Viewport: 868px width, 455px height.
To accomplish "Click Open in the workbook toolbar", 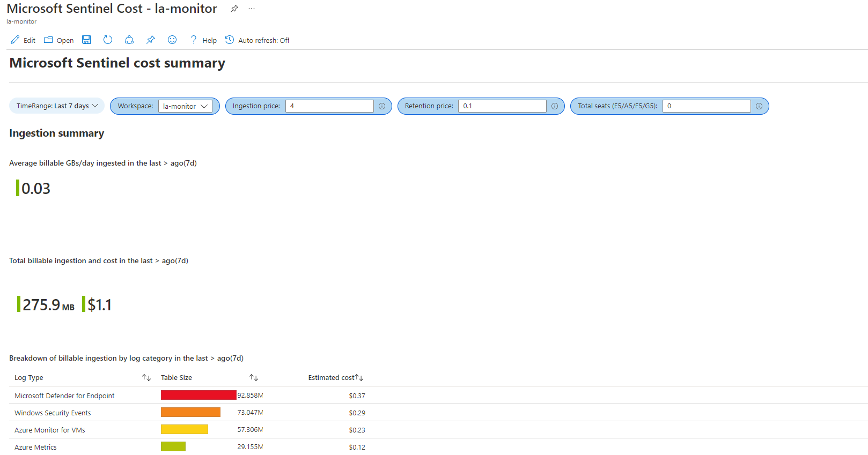I will [59, 40].
